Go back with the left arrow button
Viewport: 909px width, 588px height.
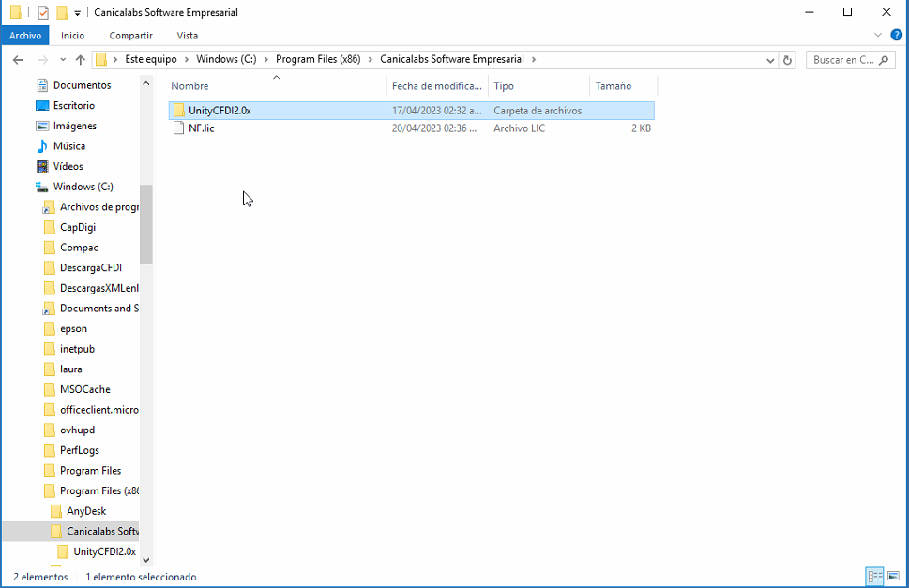[x=18, y=60]
